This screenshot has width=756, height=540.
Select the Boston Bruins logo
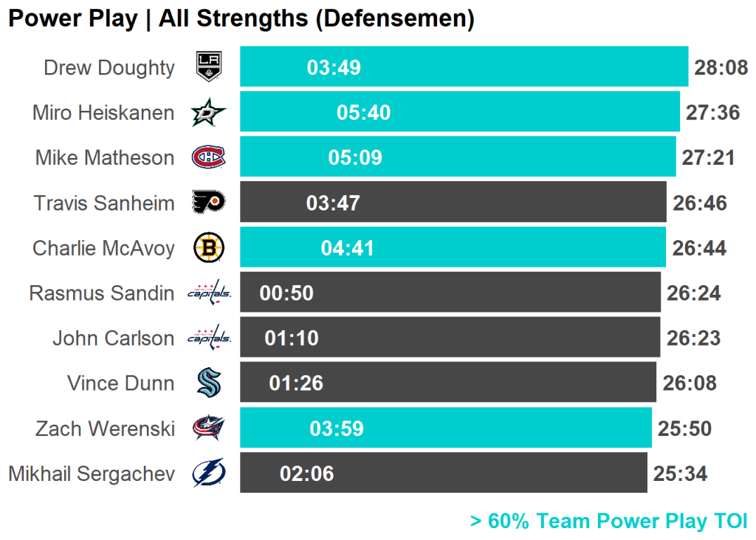[x=208, y=247]
